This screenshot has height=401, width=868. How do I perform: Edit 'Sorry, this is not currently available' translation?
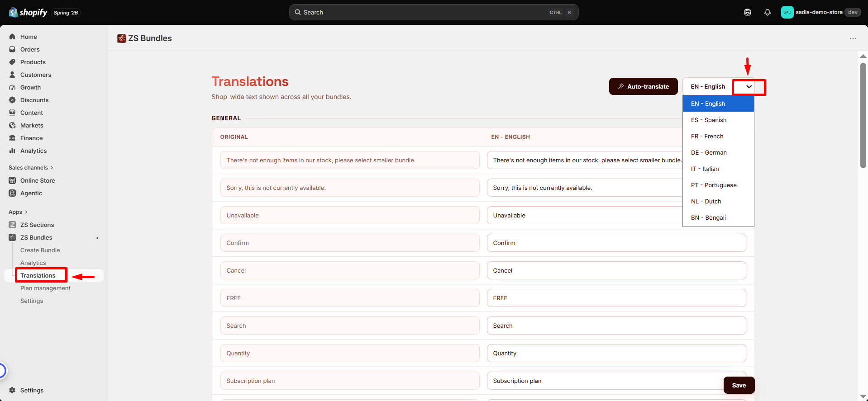(585, 188)
